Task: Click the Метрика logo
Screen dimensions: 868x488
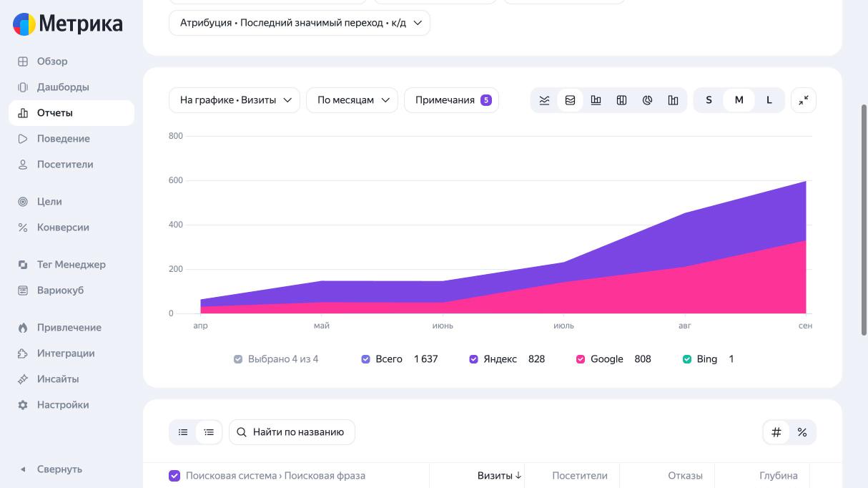Action: (x=68, y=24)
